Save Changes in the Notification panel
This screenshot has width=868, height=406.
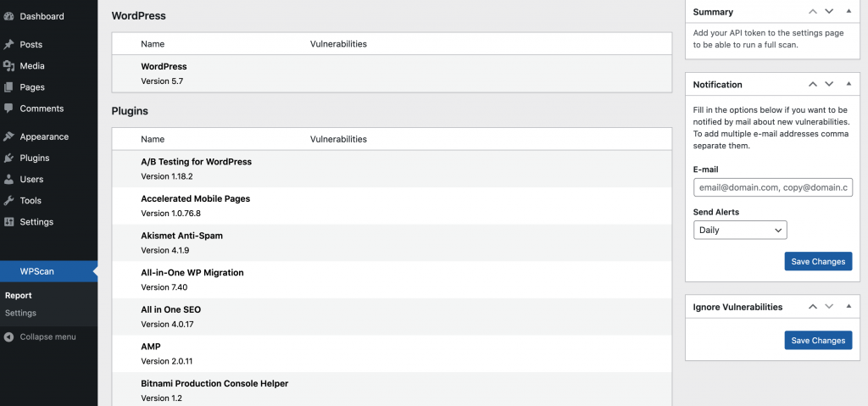(818, 262)
